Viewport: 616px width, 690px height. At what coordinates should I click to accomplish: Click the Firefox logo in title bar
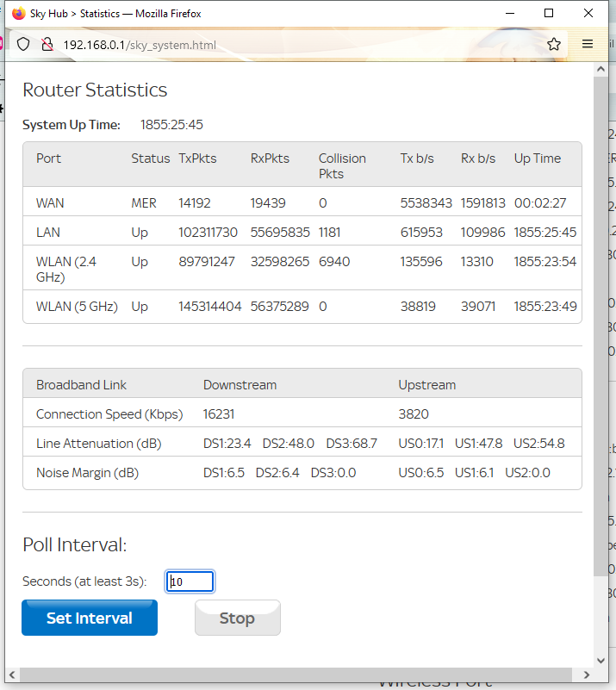pyautogui.click(x=18, y=14)
